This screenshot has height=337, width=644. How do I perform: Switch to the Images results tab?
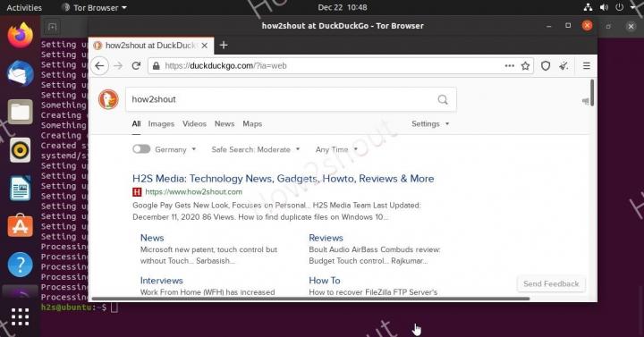point(161,123)
